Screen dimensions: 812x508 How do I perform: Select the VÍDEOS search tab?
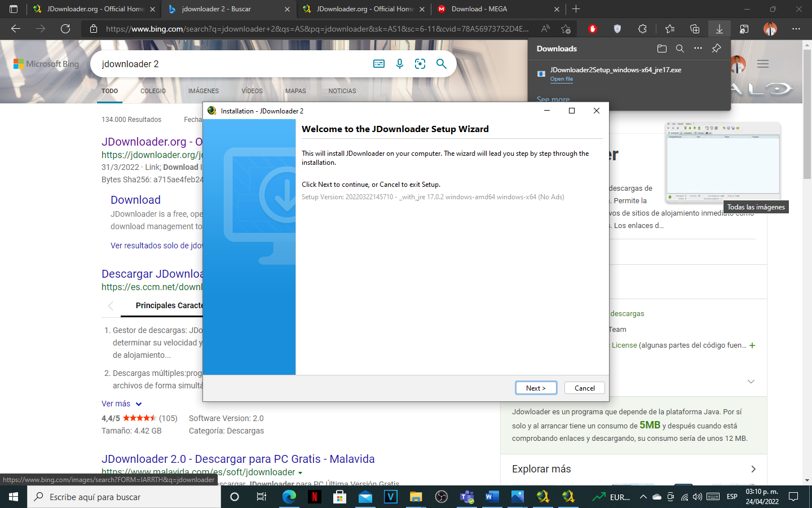pos(252,91)
